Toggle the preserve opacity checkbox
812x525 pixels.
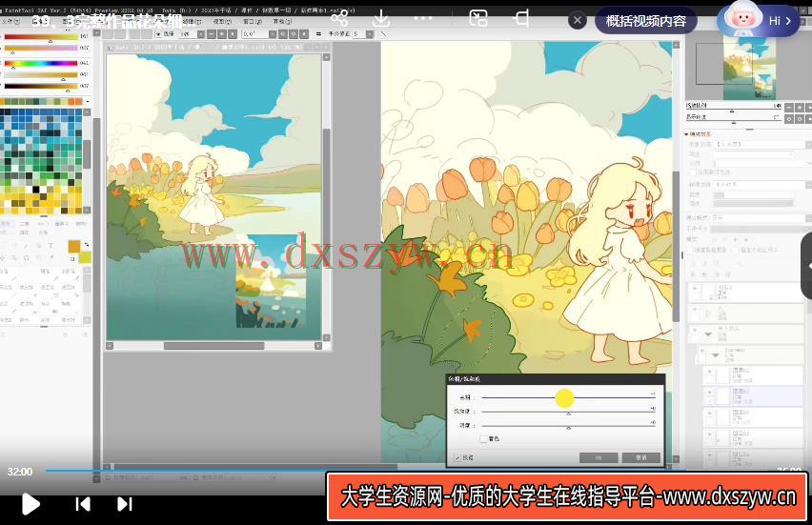pos(689,250)
